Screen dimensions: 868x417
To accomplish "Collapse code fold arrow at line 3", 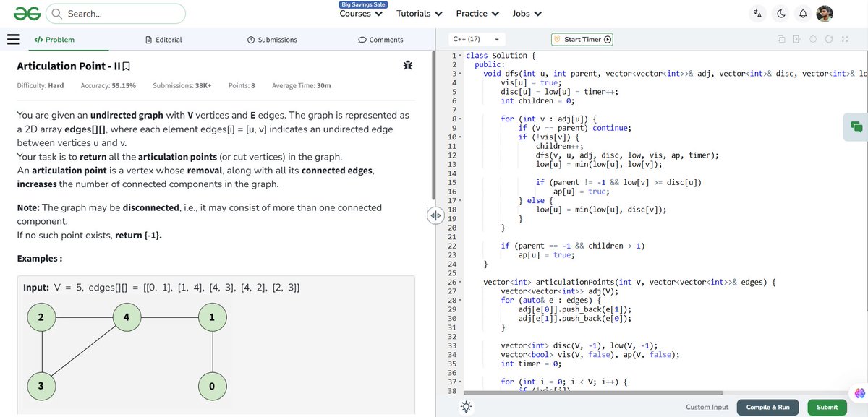I will coord(459,74).
